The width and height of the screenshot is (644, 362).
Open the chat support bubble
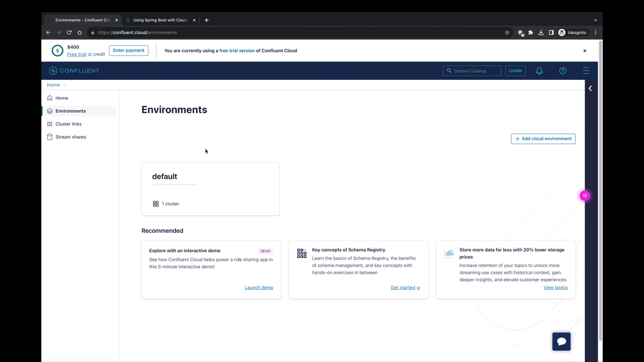click(561, 341)
